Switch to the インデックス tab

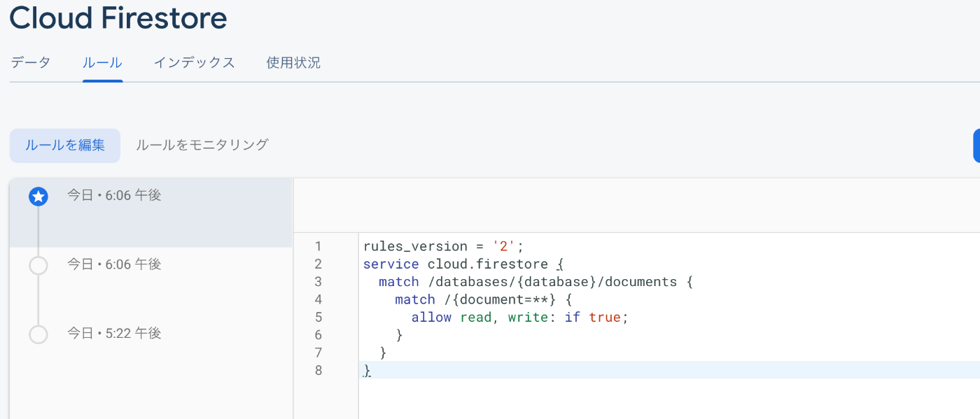coord(195,62)
